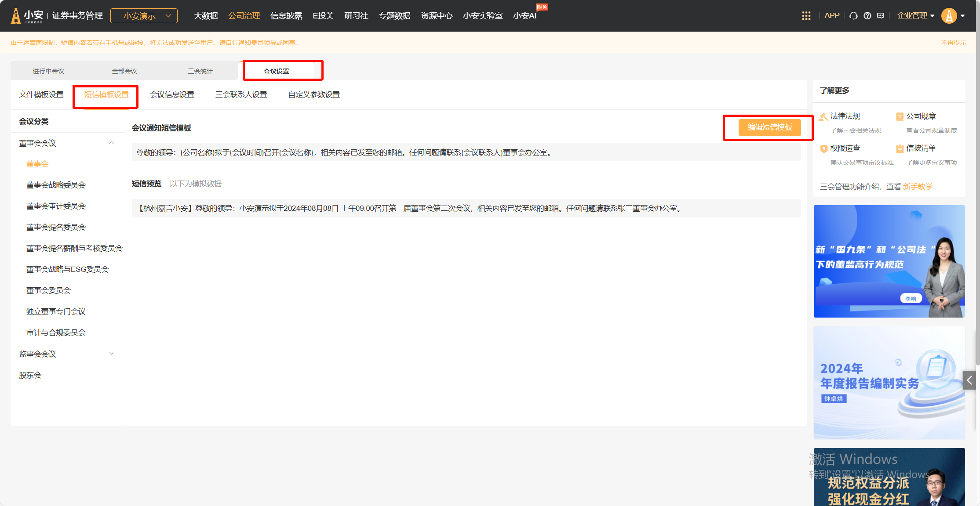This screenshot has width=980, height=506.
Task: Click the 编辑短信模板 button
Action: pyautogui.click(x=769, y=127)
